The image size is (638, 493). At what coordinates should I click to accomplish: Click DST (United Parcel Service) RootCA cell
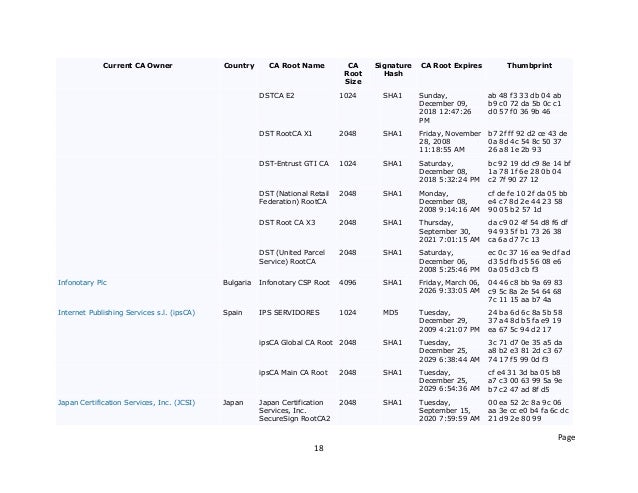coord(292,257)
